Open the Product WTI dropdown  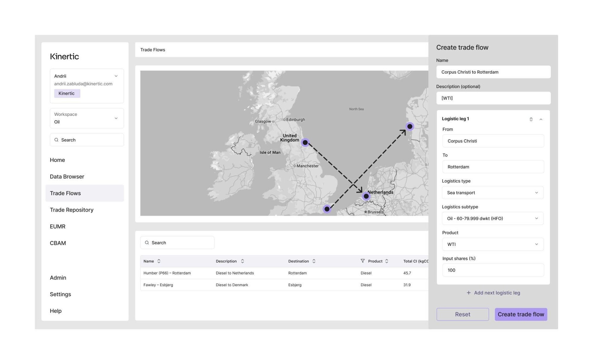493,244
